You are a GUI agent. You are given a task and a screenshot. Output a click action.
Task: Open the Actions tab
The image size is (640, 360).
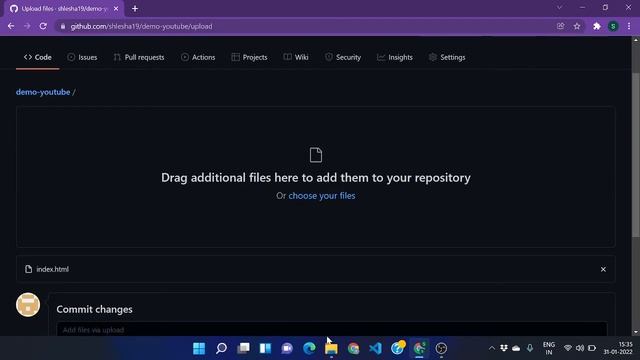198,57
